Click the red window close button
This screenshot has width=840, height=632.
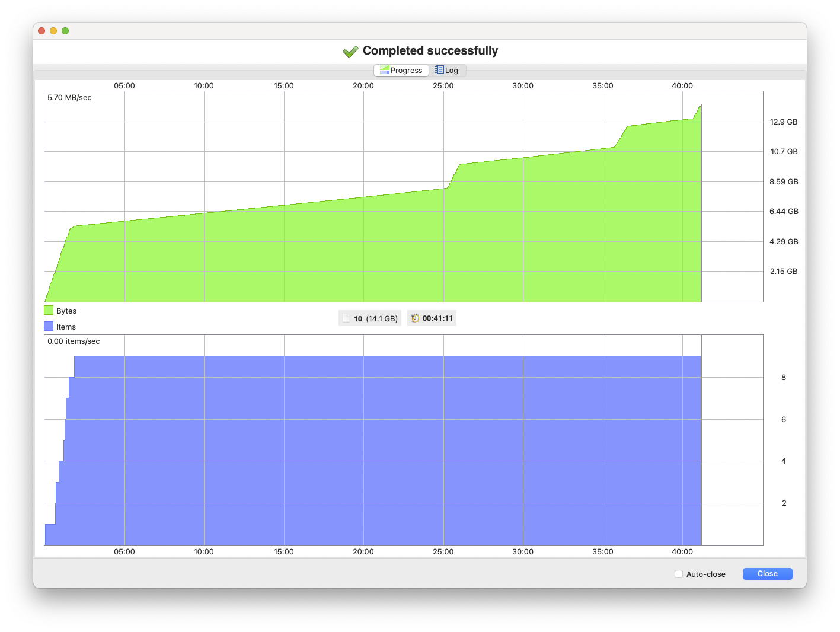point(41,31)
